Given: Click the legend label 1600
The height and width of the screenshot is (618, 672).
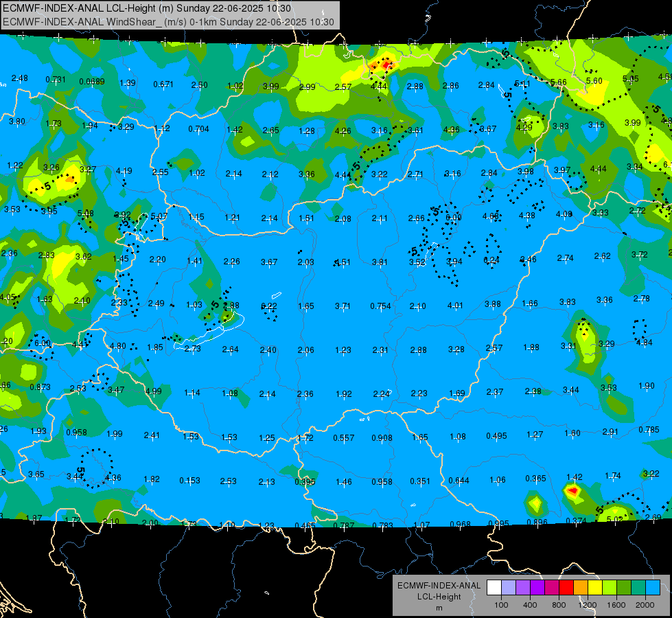Looking at the screenshot, I should pos(616,605).
